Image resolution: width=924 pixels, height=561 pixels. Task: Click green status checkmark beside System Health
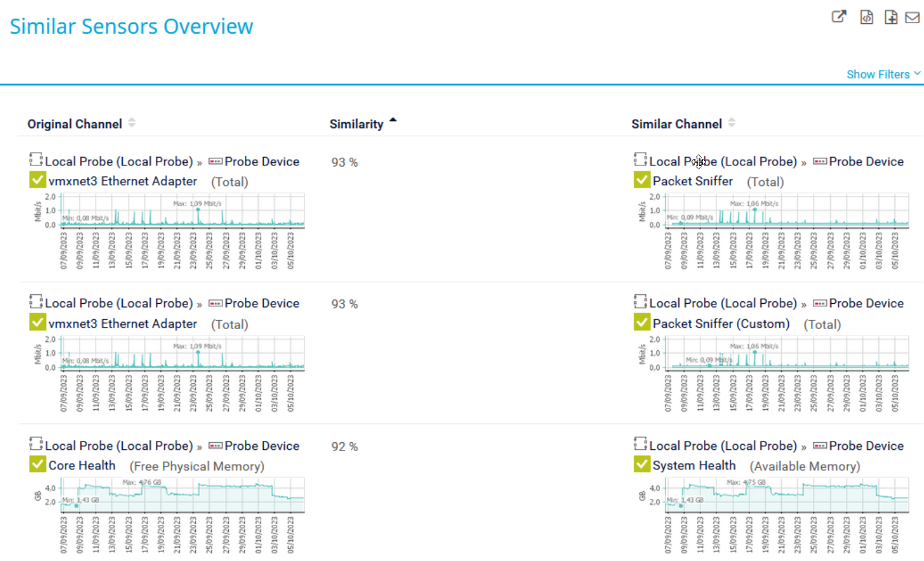[x=641, y=465]
